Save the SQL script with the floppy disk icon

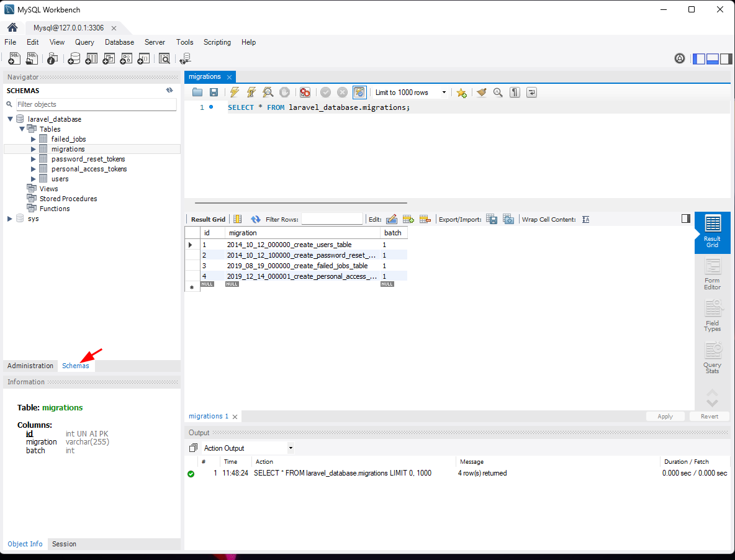click(x=214, y=93)
